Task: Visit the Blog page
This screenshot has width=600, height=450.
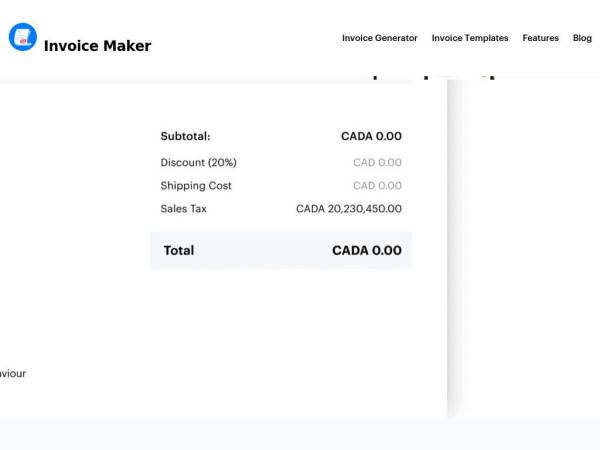Action: click(582, 38)
